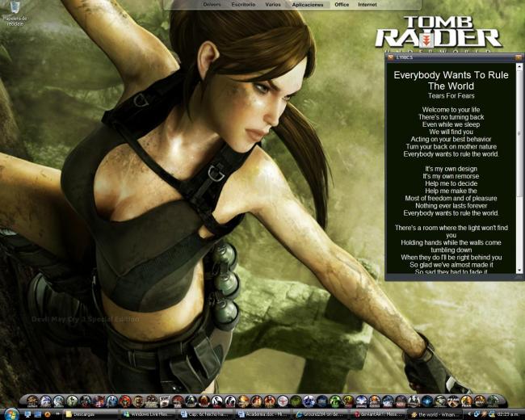This screenshot has height=420, width=525.
Task: Expand the quick launch overflow chevron
Action: (57, 414)
